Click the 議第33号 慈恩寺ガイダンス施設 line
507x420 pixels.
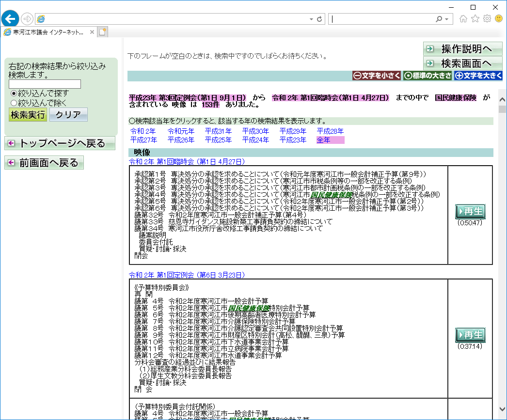[x=234, y=222]
